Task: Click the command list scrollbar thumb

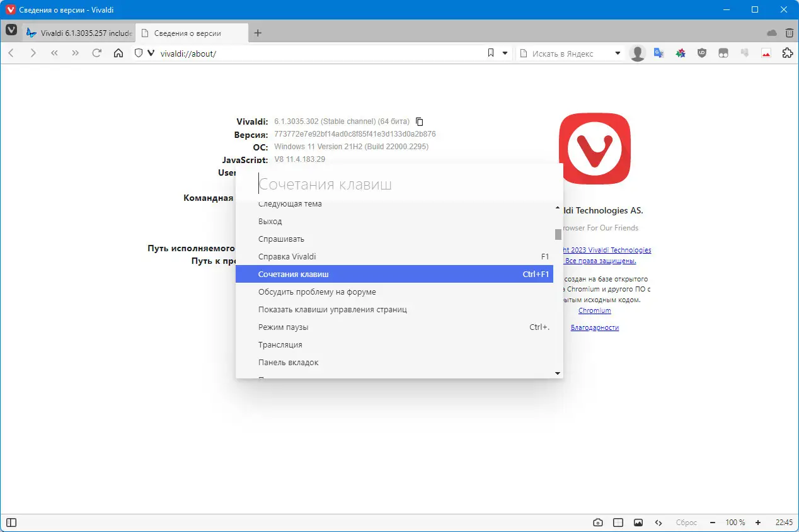Action: click(558, 234)
